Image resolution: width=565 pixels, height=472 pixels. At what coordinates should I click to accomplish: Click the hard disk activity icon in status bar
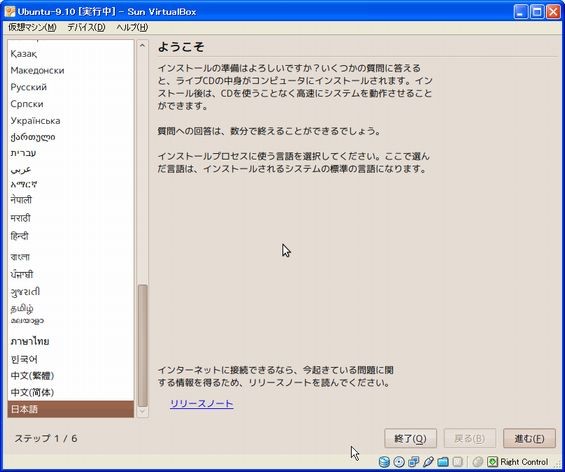pyautogui.click(x=384, y=462)
